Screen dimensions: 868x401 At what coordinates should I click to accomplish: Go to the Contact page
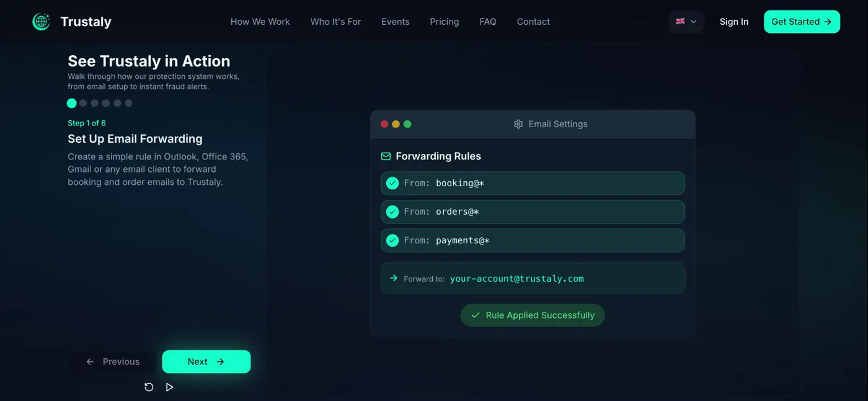[533, 22]
